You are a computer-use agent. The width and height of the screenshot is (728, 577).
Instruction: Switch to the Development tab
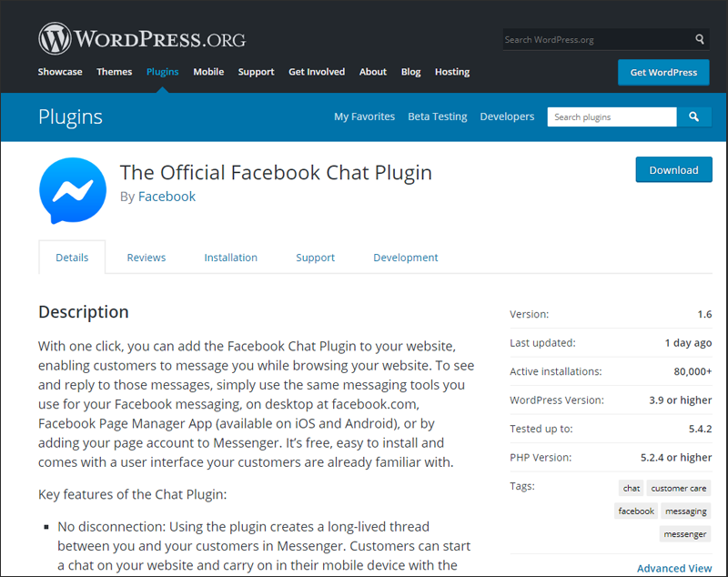click(405, 258)
